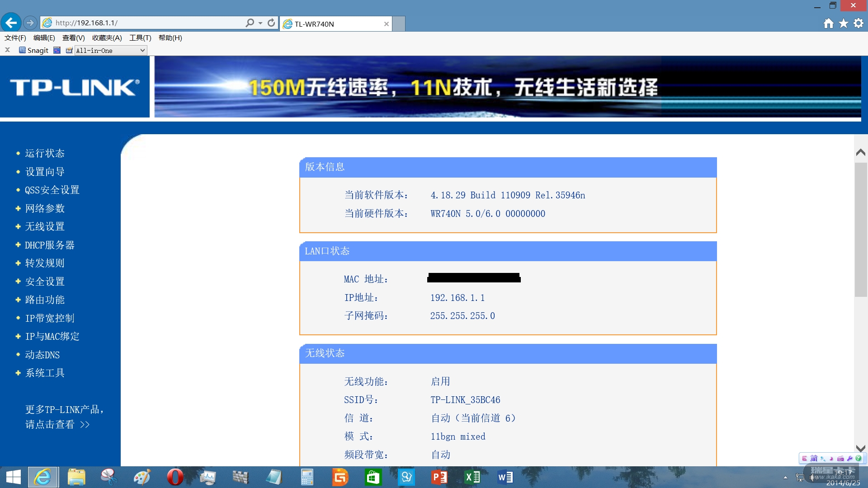
Task: Open the browser settings gear icon
Action: point(859,23)
